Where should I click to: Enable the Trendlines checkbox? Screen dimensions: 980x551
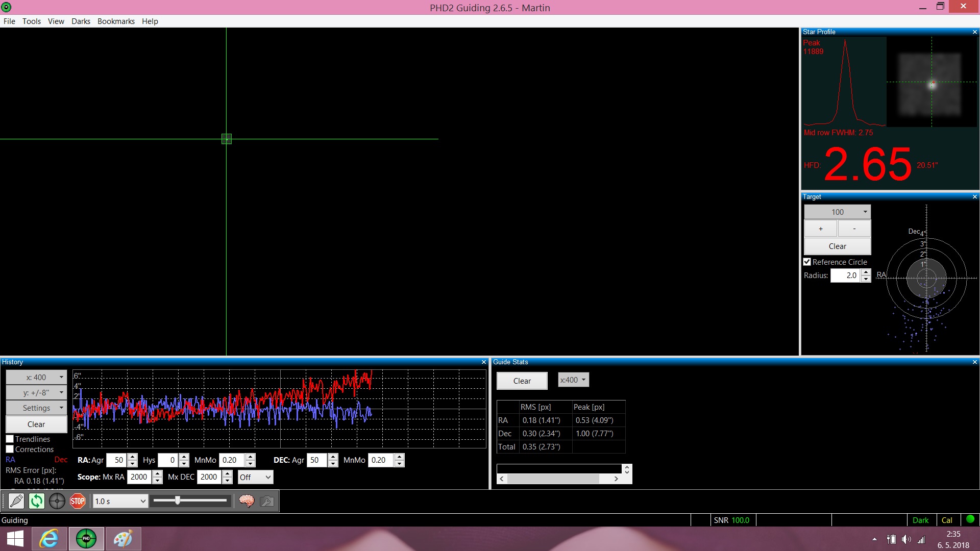pos(10,439)
